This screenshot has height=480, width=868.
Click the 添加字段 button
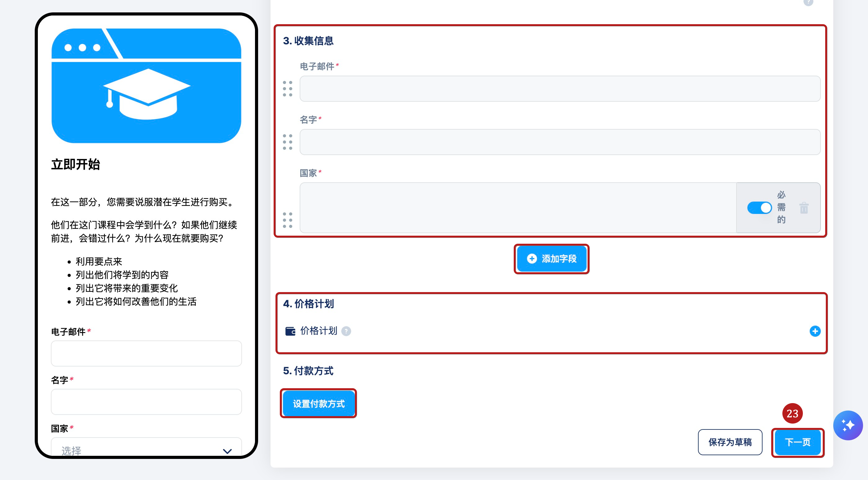[x=552, y=259]
